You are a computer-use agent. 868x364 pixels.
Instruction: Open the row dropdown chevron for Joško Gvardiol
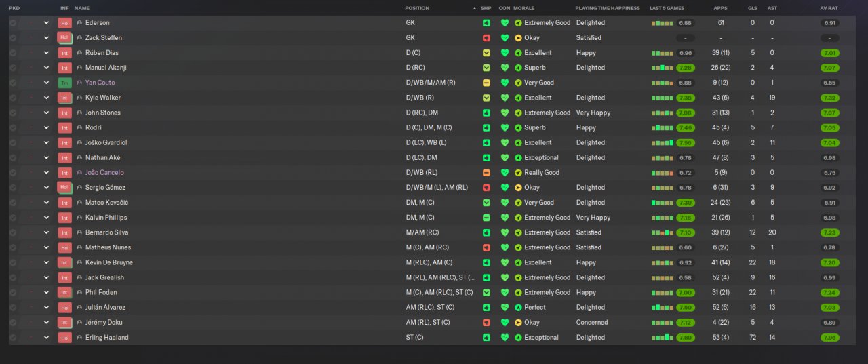46,142
